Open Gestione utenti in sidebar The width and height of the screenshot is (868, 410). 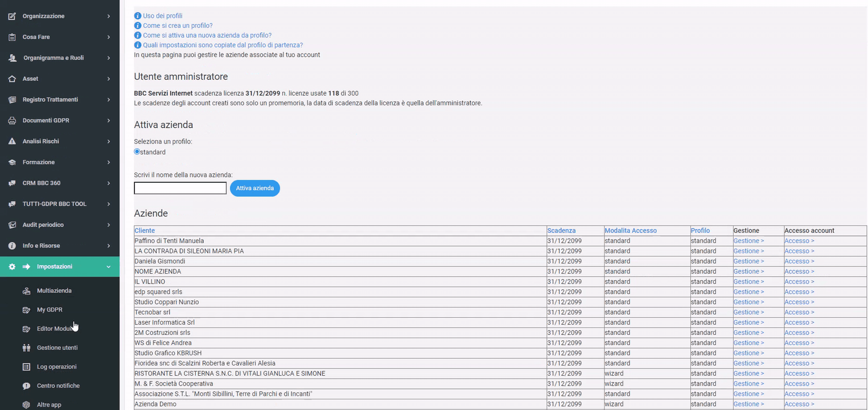[57, 348]
